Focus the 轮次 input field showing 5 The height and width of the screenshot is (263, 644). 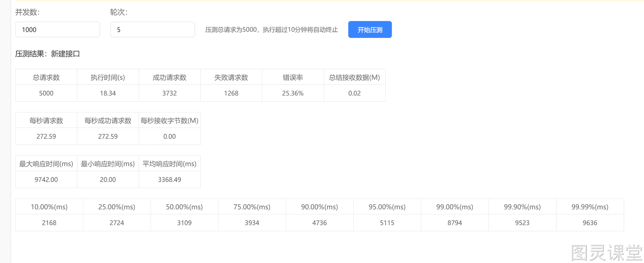[153, 29]
